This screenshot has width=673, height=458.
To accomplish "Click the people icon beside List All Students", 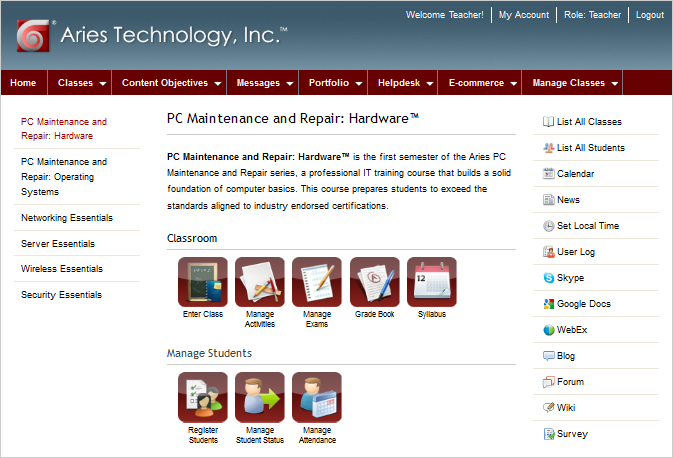I will click(548, 148).
